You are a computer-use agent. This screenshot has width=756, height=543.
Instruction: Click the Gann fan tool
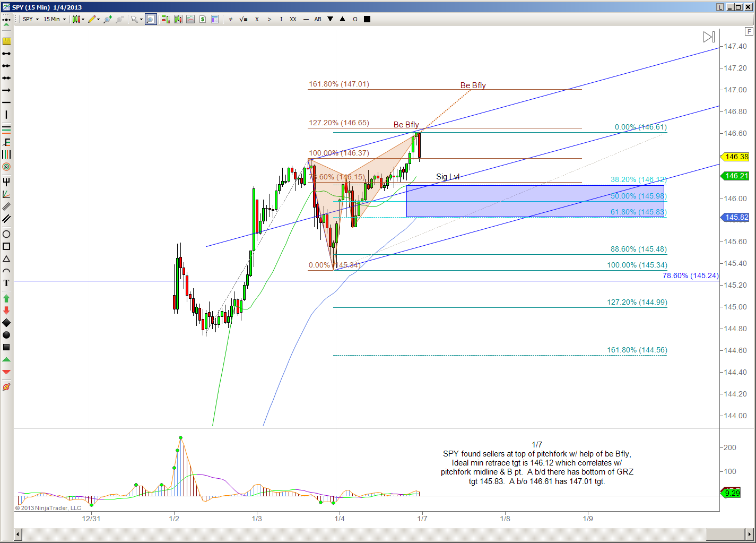[x=6, y=194]
